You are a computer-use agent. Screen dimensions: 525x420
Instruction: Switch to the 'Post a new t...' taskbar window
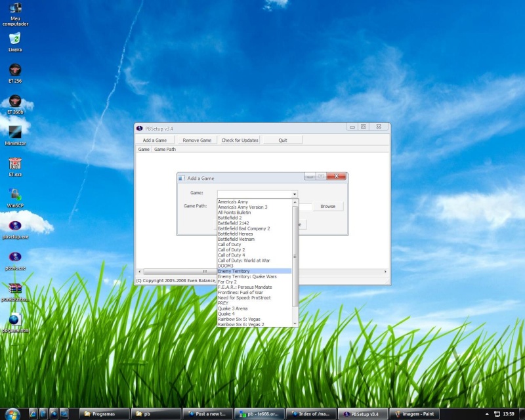[x=207, y=414]
